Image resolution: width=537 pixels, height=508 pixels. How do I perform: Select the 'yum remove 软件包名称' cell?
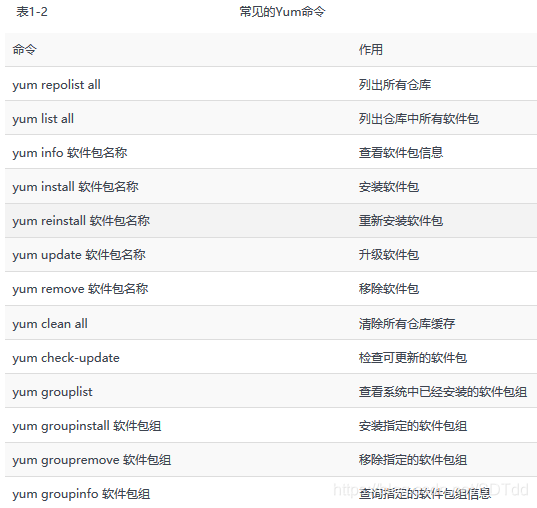point(80,289)
